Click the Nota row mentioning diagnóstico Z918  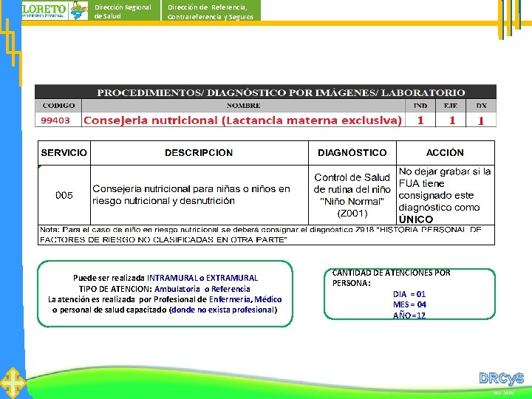266,235
